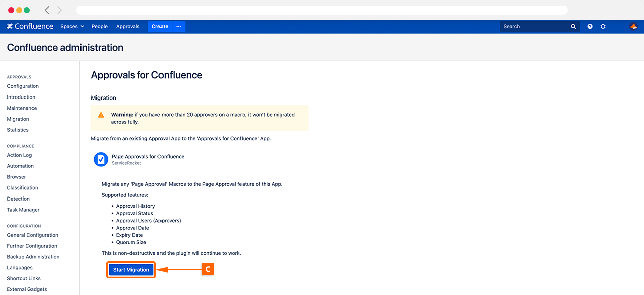The image size is (644, 295).
Task: Click the green traffic light button
Action: [27, 9]
